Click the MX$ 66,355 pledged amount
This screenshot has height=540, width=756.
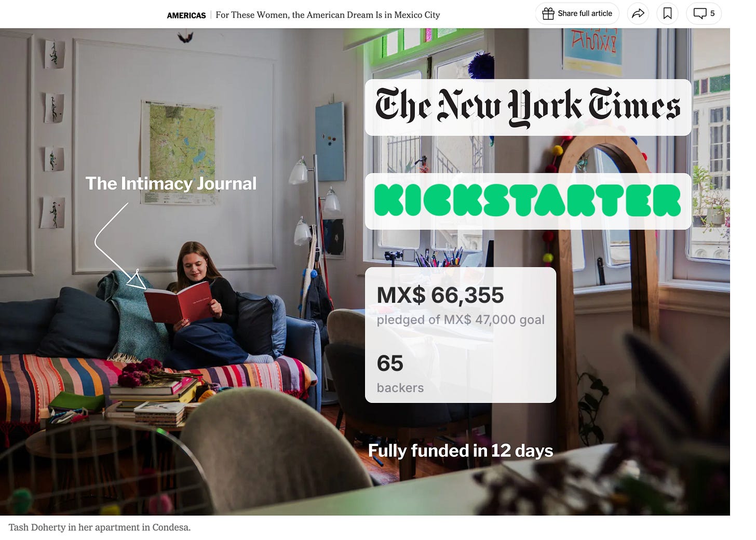[440, 295]
